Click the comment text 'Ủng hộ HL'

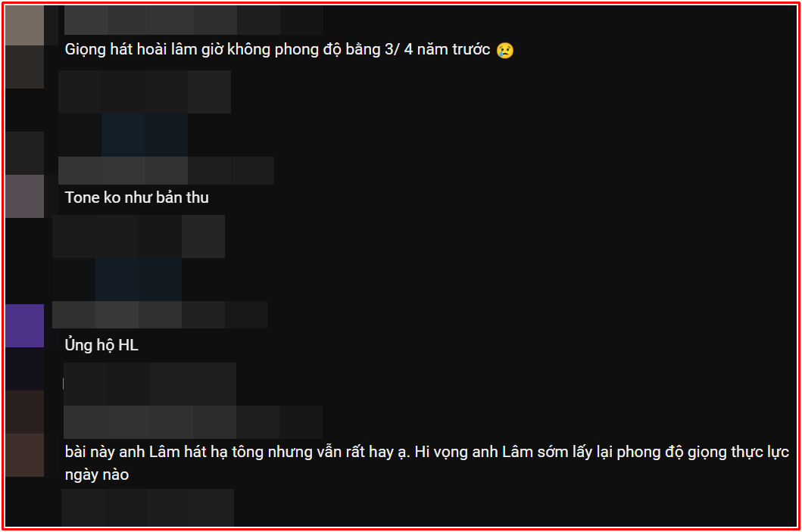pyautogui.click(x=101, y=345)
